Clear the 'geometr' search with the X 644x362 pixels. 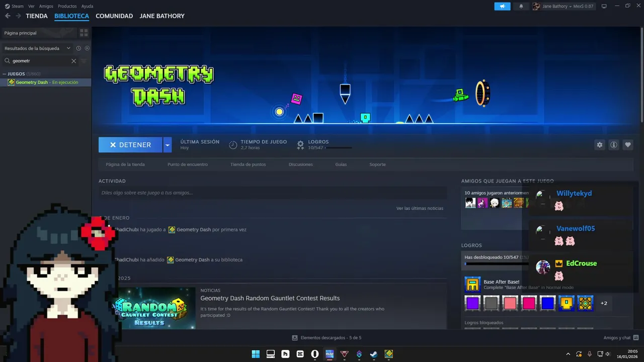click(73, 61)
